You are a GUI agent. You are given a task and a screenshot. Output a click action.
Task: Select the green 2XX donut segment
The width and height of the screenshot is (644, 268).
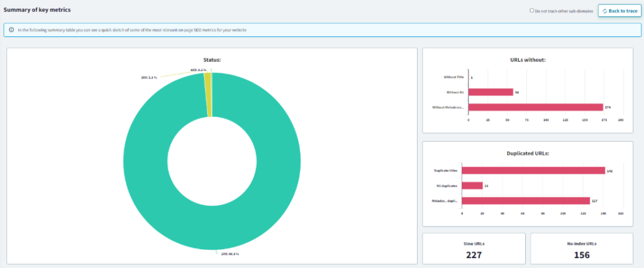pyautogui.click(x=212, y=227)
